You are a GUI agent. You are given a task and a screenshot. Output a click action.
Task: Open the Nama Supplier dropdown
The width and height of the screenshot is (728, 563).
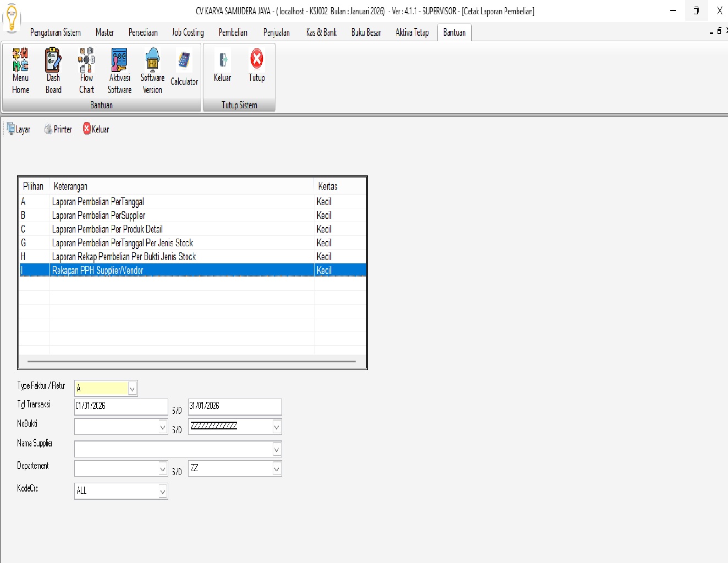coord(277,450)
